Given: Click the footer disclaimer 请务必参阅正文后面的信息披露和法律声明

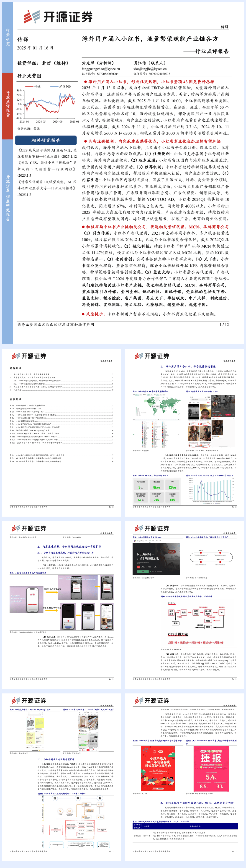Looking at the screenshot, I should (56, 324).
